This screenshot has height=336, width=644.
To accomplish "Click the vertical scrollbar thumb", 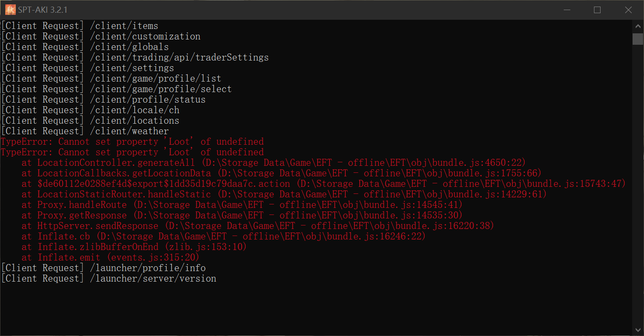I will 637,39.
